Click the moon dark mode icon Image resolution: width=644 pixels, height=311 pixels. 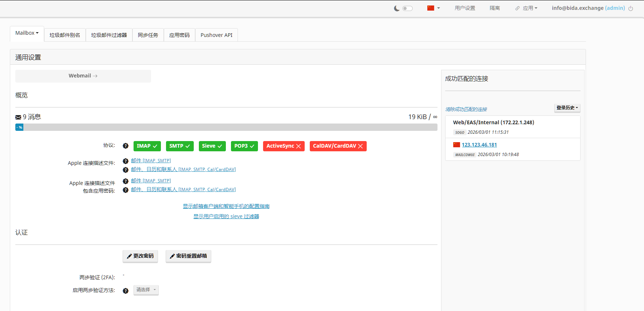pos(397,8)
